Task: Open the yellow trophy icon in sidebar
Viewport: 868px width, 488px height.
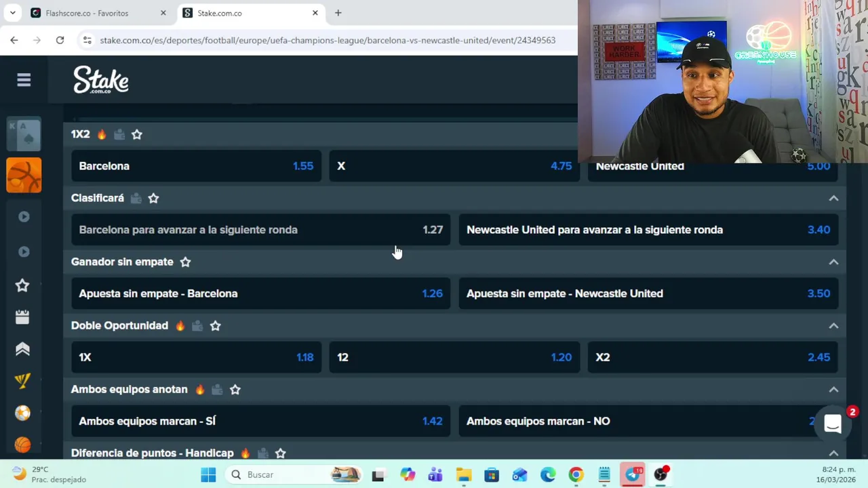Action: coord(22,381)
